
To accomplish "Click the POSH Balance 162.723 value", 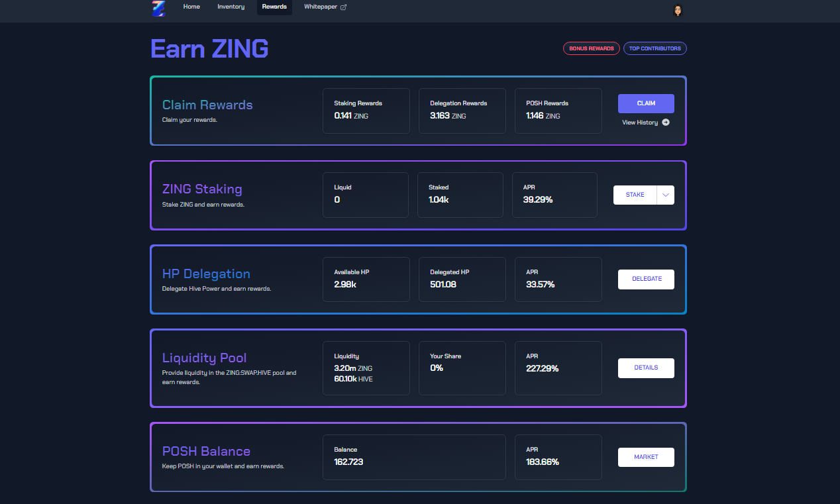I will point(348,462).
